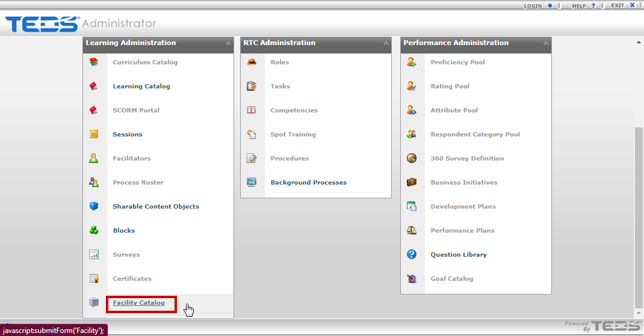Click the Spot Training label
The width and height of the screenshot is (644, 336).
click(293, 135)
